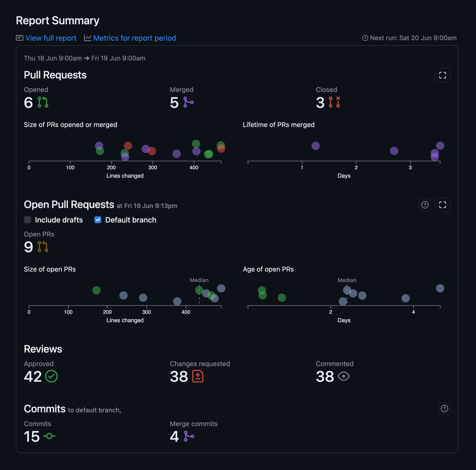Click the Commented eye icon
The width and height of the screenshot is (476, 470).
click(x=343, y=376)
